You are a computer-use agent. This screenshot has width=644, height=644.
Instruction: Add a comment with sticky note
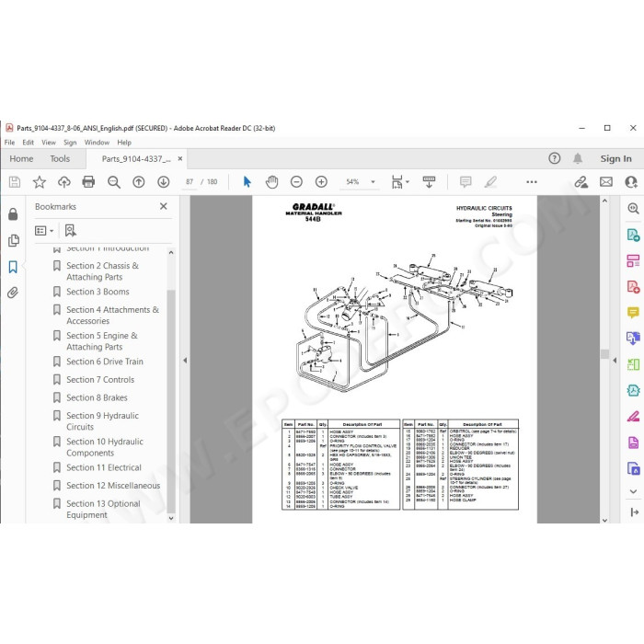pos(466,181)
